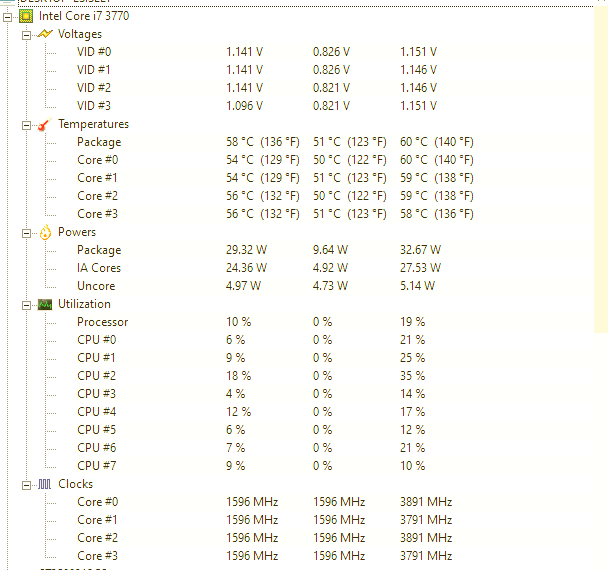This screenshot has height=570, width=608.
Task: Click the 35 % maximum for CPU #2
Action: pos(413,376)
